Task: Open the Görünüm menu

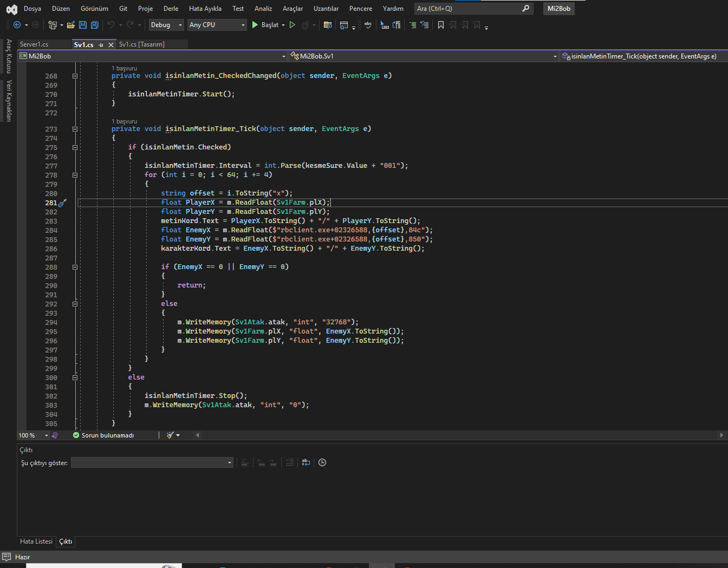Action: tap(94, 9)
